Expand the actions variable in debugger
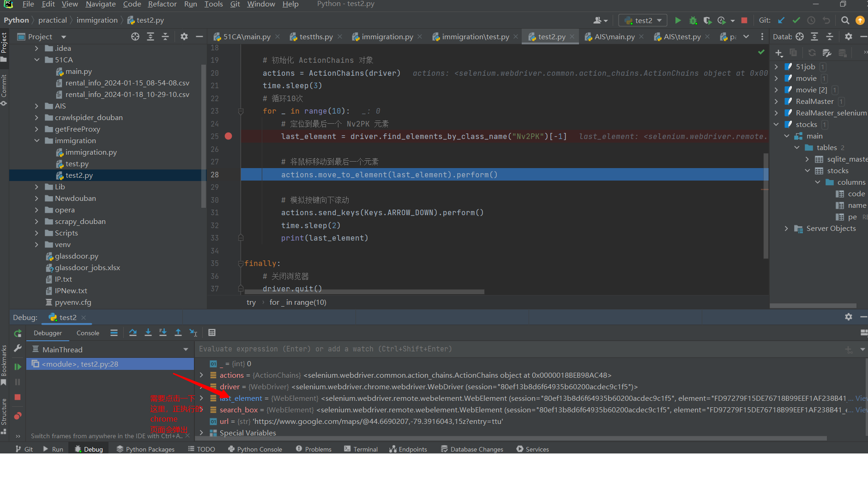Screen dimensions: 868x483 tap(202, 375)
